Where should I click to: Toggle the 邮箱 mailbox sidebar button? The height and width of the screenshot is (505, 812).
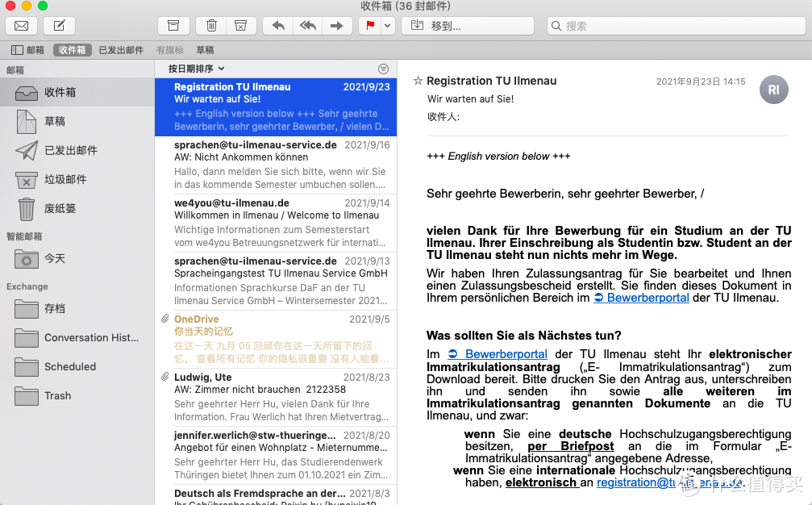tap(28, 50)
